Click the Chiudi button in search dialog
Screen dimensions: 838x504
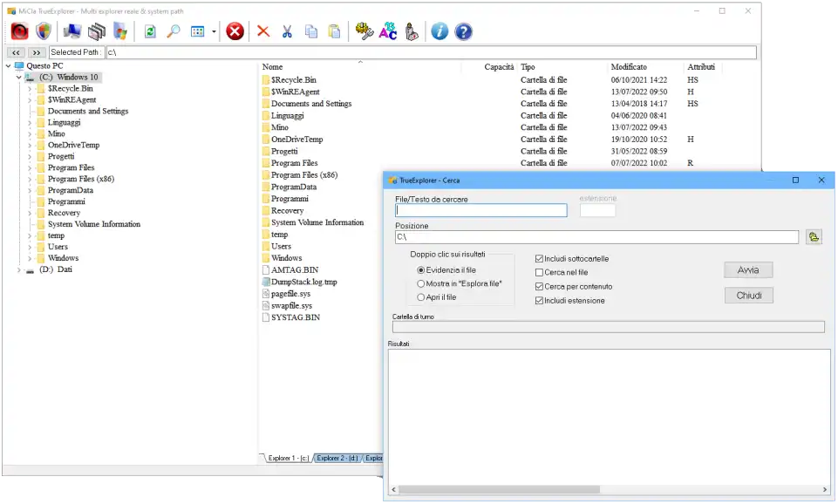749,296
